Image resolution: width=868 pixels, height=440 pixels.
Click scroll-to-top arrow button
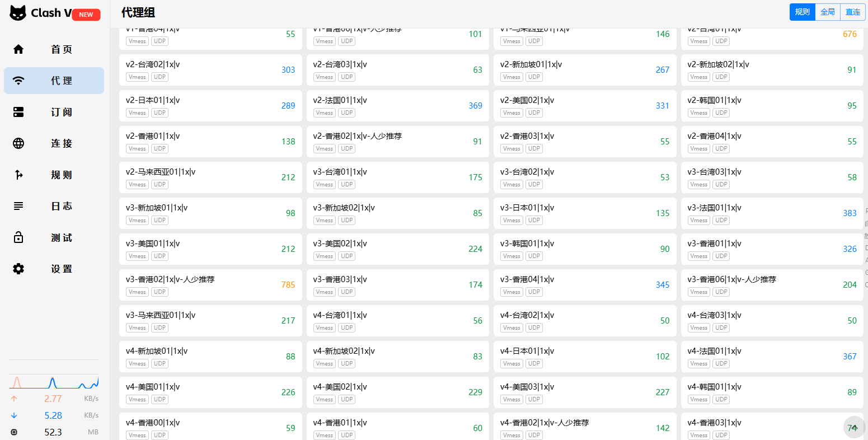pyautogui.click(x=854, y=427)
